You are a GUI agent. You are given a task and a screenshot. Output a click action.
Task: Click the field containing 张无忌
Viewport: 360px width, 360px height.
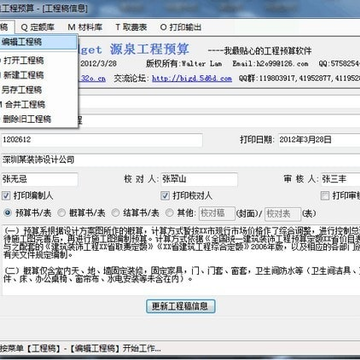(x=39, y=180)
